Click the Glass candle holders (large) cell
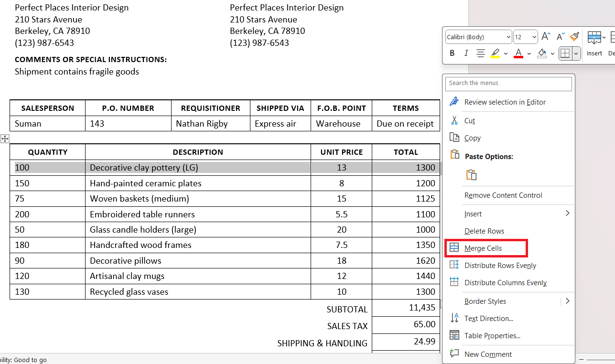 [x=198, y=230]
